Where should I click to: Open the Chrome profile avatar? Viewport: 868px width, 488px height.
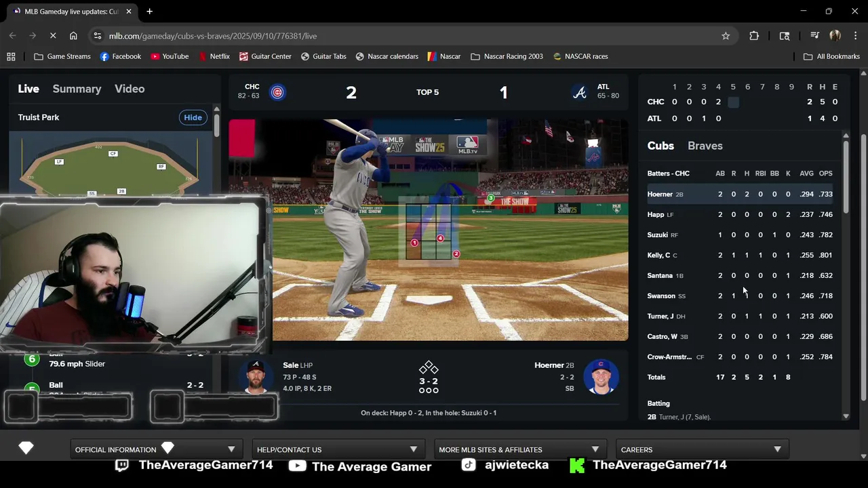point(835,36)
